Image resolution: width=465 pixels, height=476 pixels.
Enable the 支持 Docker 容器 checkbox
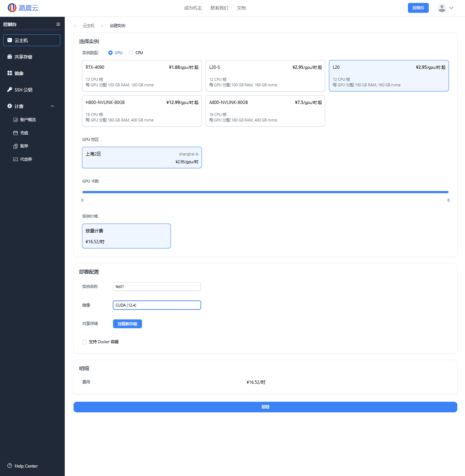point(85,342)
